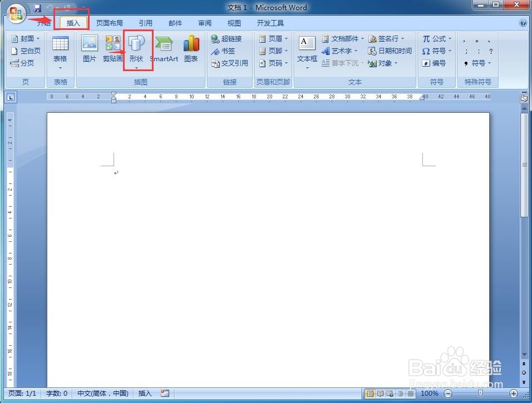Insert a cross-reference with 交叉引用
Viewport: 532px width, 403px height.
[230, 63]
